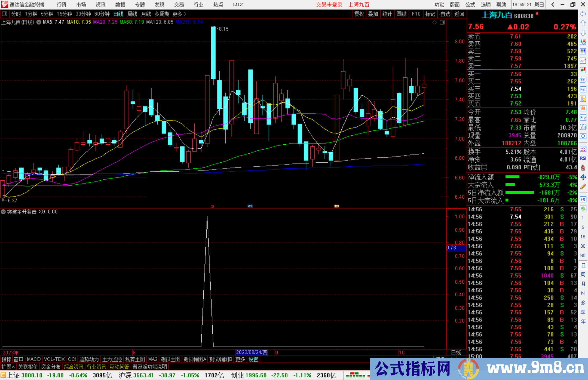Click the 复权 button
The height and width of the screenshot is (380, 588).
(x=359, y=14)
